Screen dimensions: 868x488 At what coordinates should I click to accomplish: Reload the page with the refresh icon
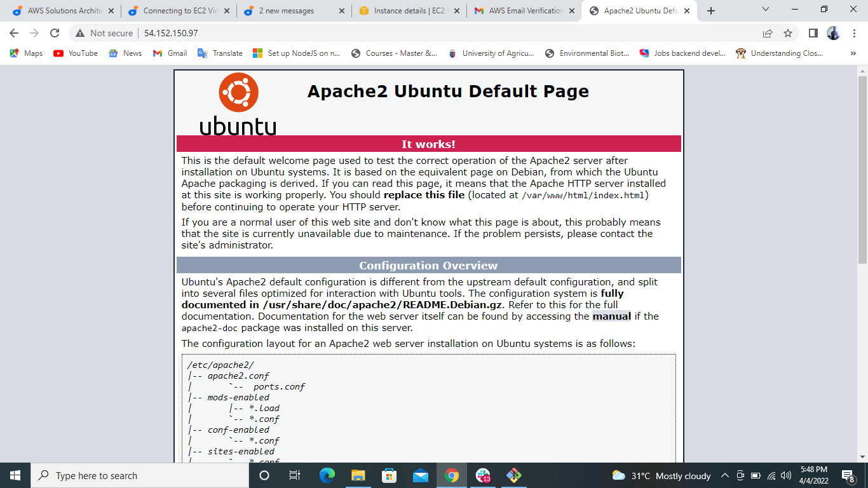pyautogui.click(x=55, y=33)
